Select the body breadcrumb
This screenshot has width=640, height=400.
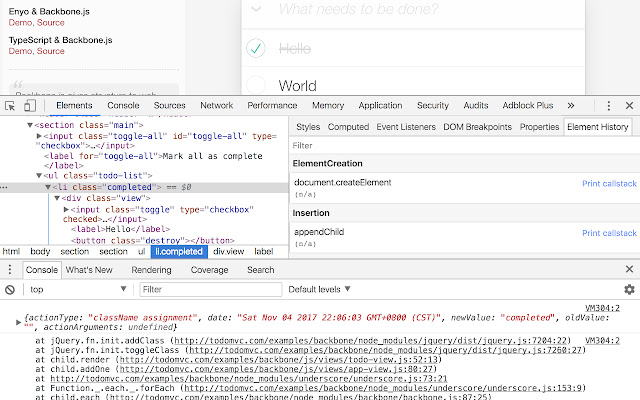(40, 251)
